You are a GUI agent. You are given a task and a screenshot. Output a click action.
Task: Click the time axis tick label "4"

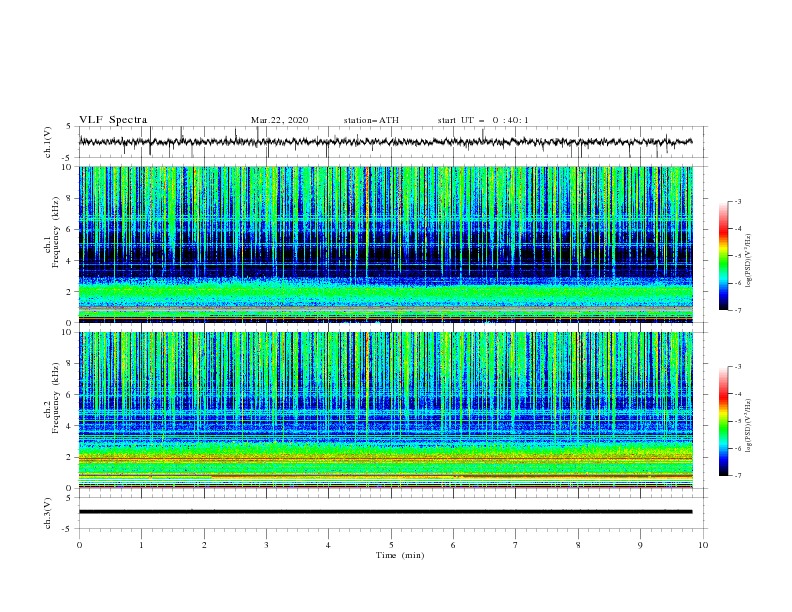tap(328, 545)
